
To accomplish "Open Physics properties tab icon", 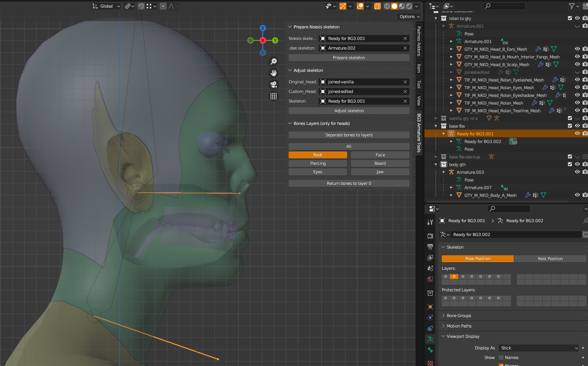I will (x=430, y=318).
